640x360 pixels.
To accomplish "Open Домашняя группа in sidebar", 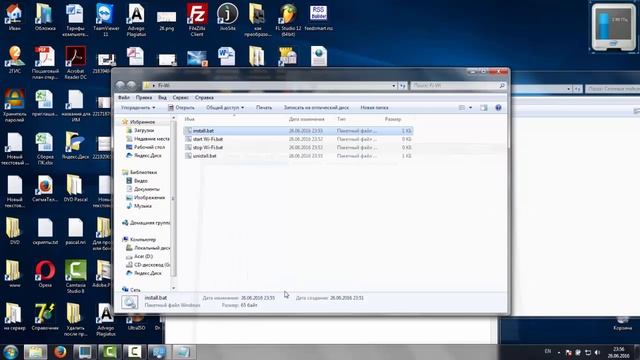I will pos(146,223).
